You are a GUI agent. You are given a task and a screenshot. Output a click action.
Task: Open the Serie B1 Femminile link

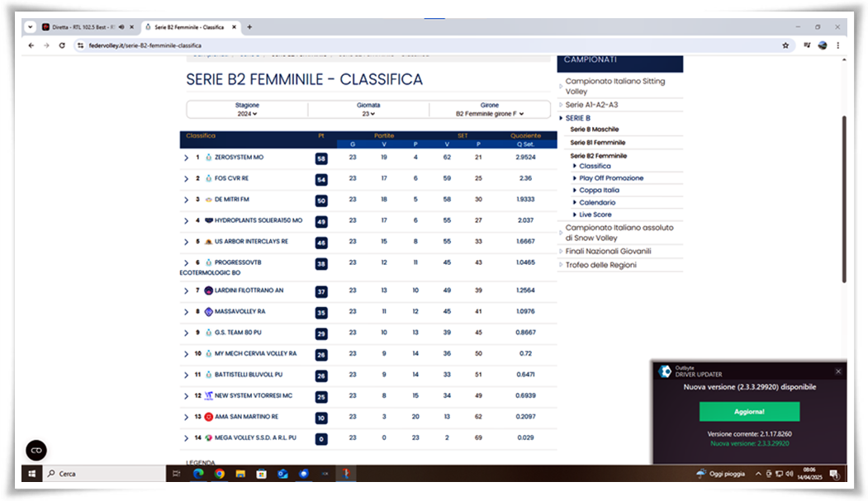[598, 142]
